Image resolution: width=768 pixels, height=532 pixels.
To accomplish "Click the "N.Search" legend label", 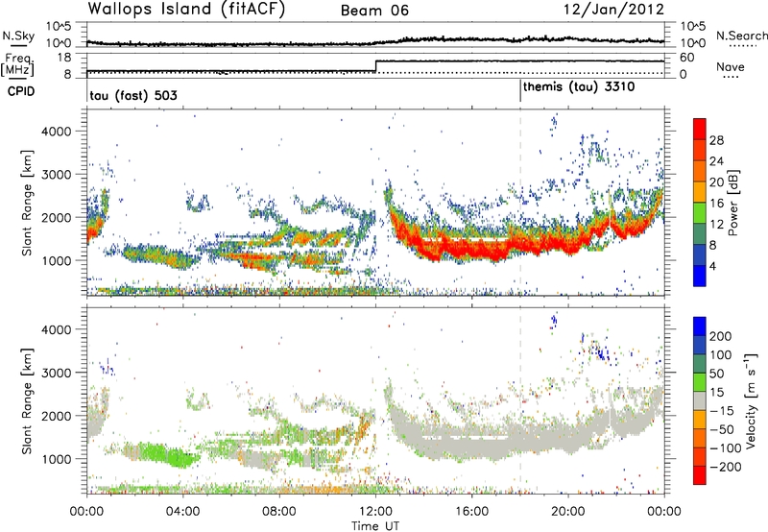I will (741, 36).
